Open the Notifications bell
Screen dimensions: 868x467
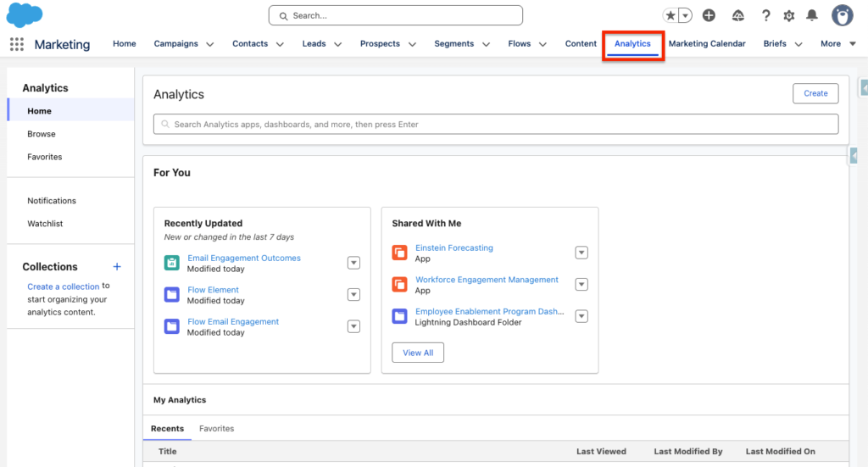(x=812, y=15)
